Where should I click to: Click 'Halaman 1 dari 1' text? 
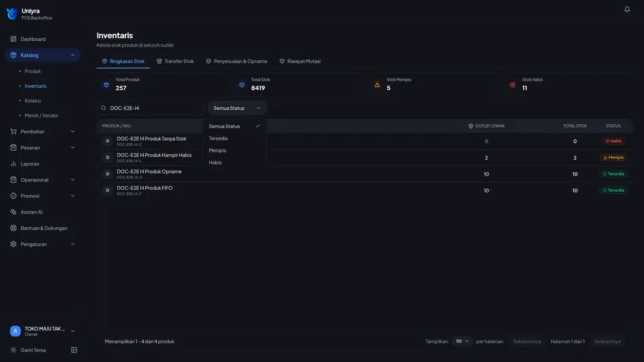(568, 341)
